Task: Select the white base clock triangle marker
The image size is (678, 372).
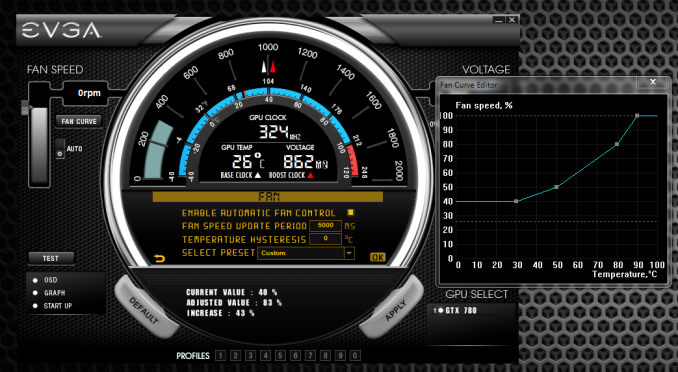Action: [x=264, y=67]
